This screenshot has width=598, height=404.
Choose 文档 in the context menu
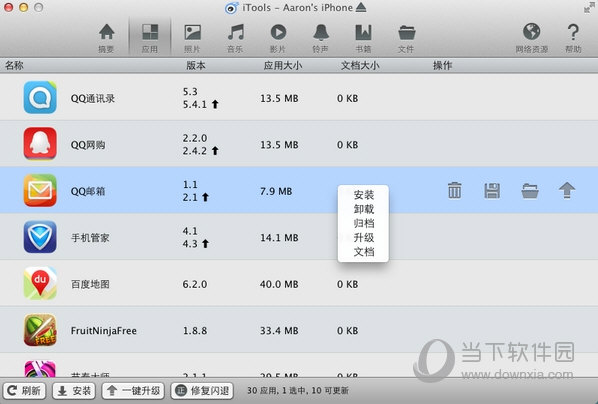[x=363, y=252]
